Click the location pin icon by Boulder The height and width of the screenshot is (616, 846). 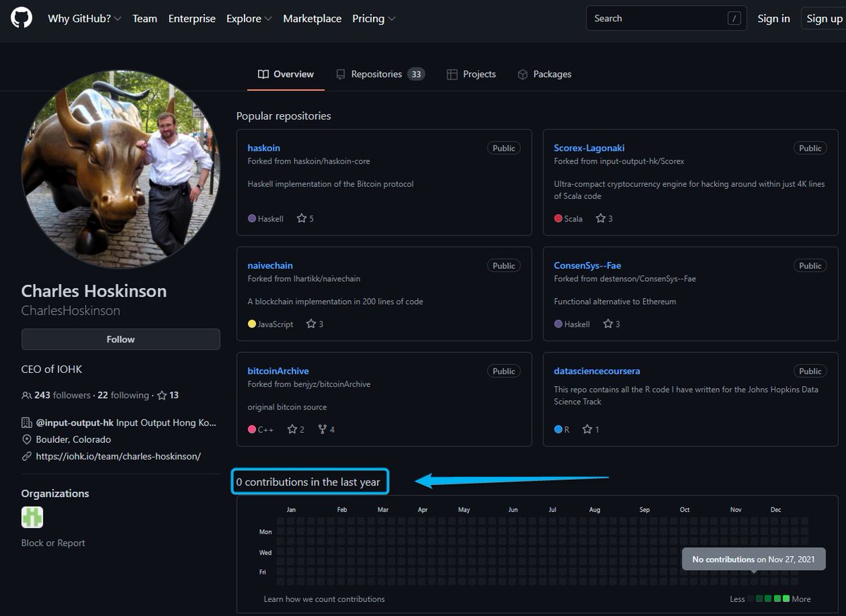click(27, 440)
